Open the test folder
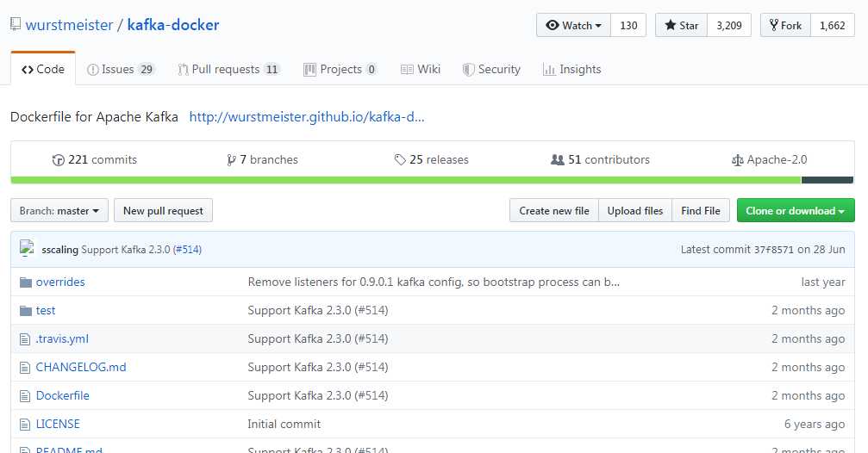The image size is (868, 453). [46, 310]
